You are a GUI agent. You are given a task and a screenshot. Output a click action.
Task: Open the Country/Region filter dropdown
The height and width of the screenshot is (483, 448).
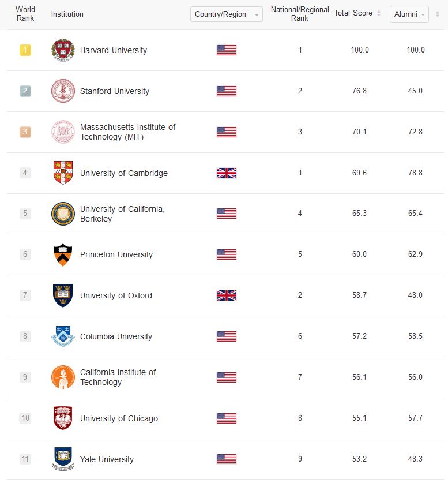point(226,14)
